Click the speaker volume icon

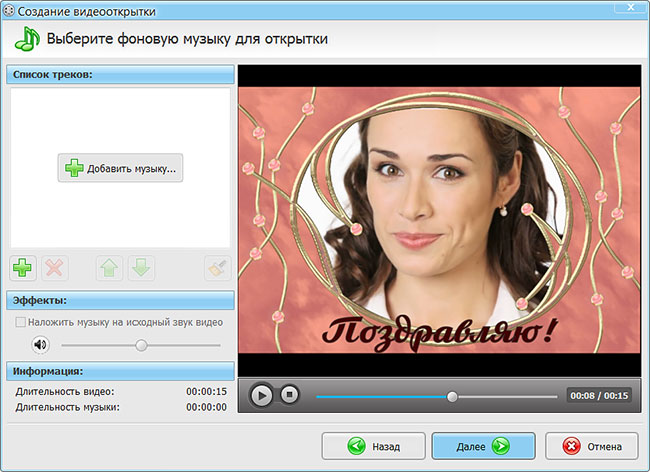click(41, 344)
